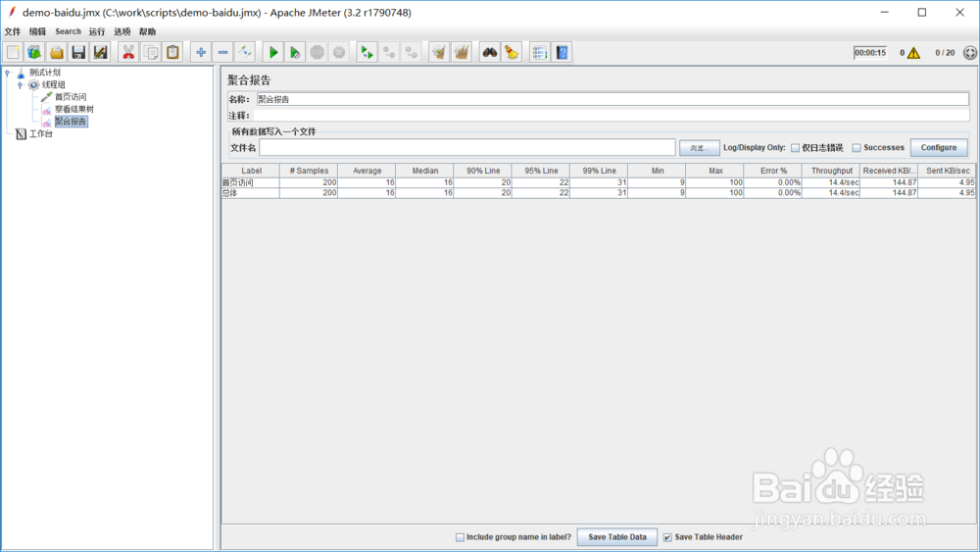Click the Paste clipboard icon
980x552 pixels.
(172, 53)
